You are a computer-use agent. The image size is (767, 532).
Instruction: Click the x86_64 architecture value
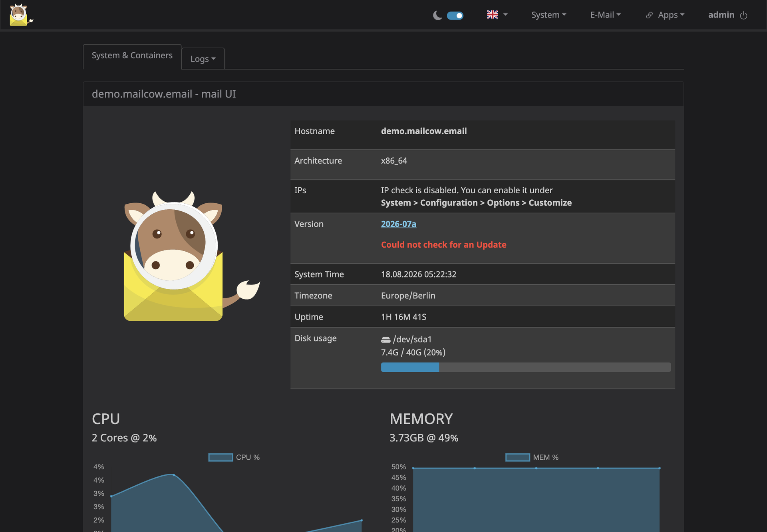click(394, 161)
